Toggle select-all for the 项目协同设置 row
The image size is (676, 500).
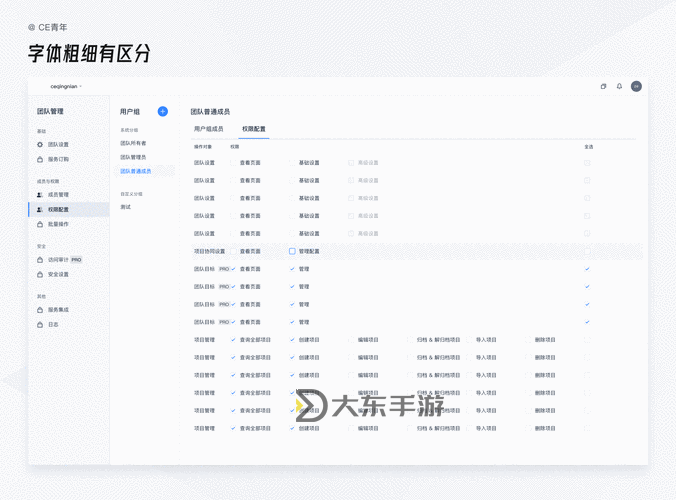587,251
